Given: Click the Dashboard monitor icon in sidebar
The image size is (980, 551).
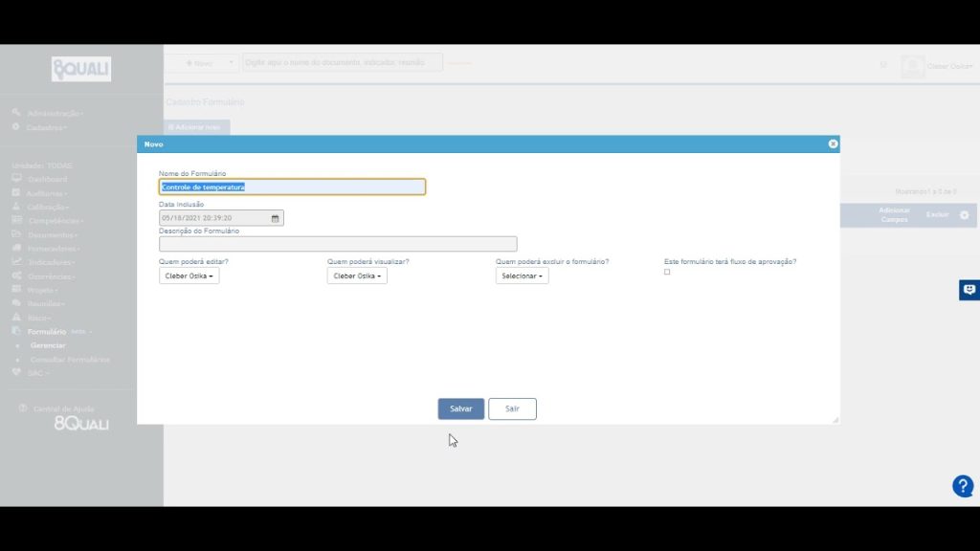Looking at the screenshot, I should 16,179.
